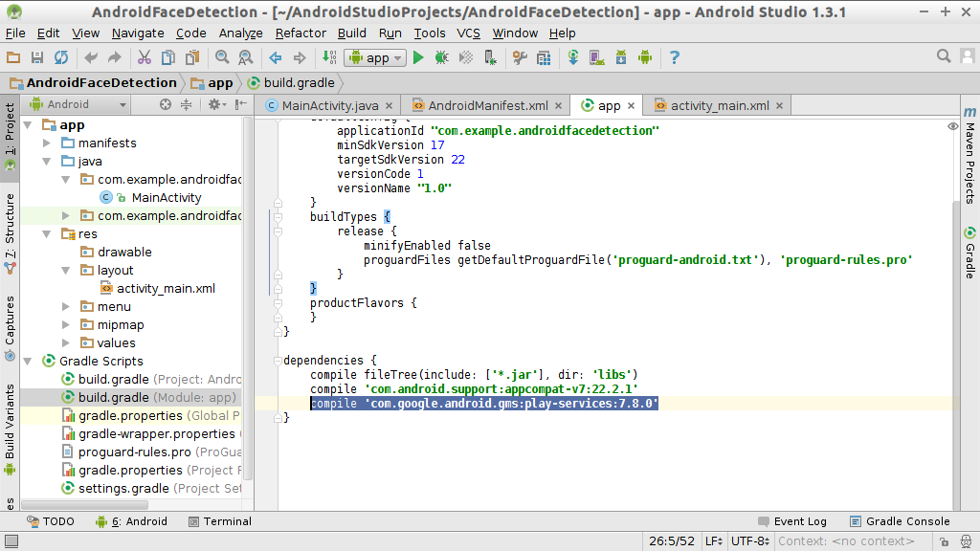Screen dimensions: 980x551
Task: Toggle the Gradle side panel
Action: click(x=969, y=253)
